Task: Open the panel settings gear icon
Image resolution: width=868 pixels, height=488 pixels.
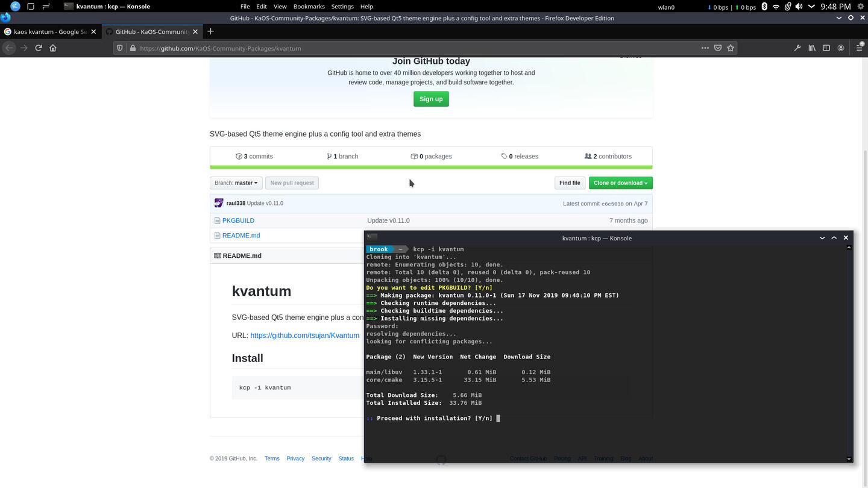Action: 861,7
